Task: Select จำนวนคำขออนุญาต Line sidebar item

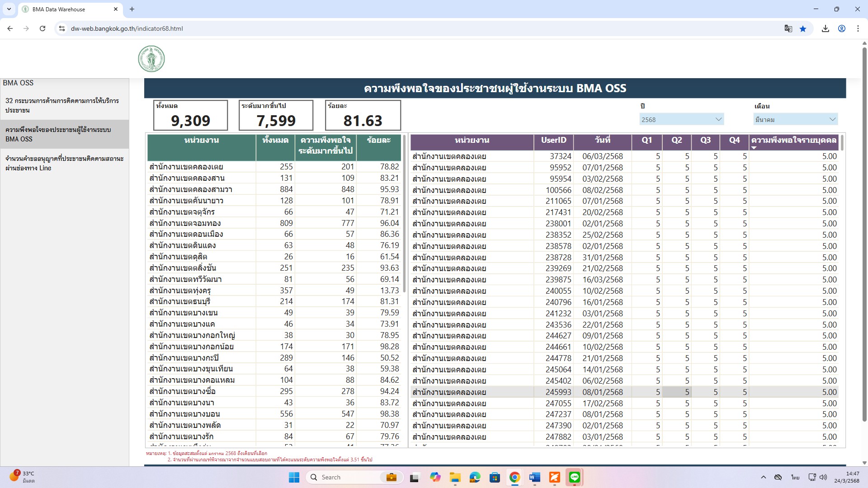Action: tap(64, 163)
